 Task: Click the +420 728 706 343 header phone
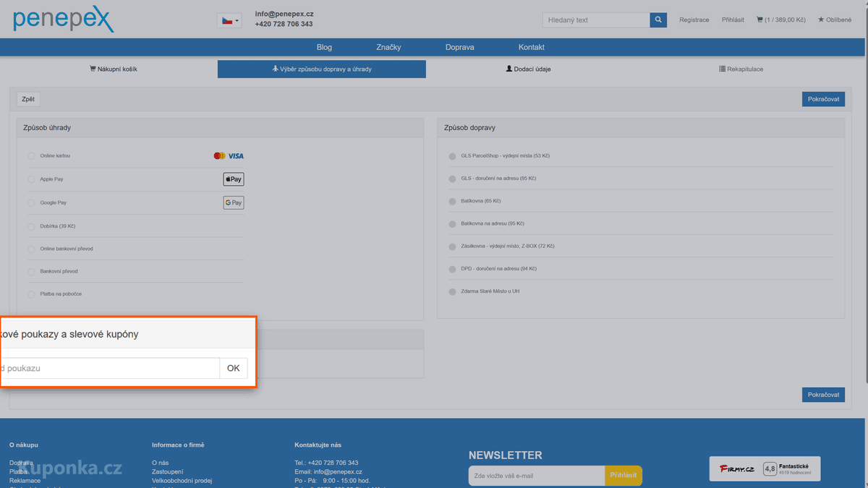[284, 24]
